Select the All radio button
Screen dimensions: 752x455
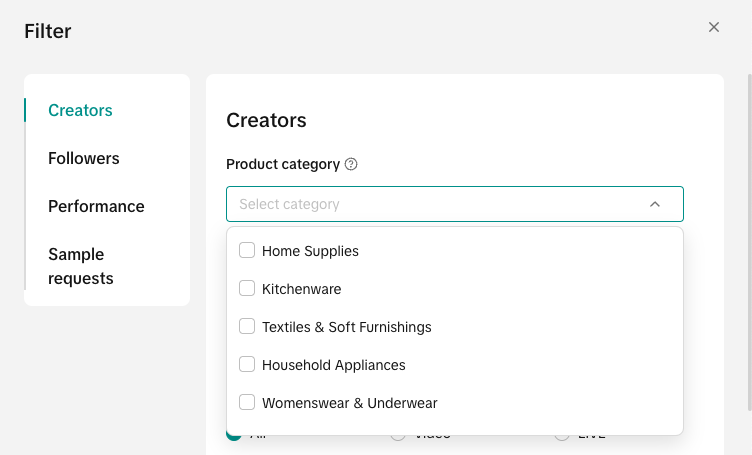pyautogui.click(x=234, y=436)
